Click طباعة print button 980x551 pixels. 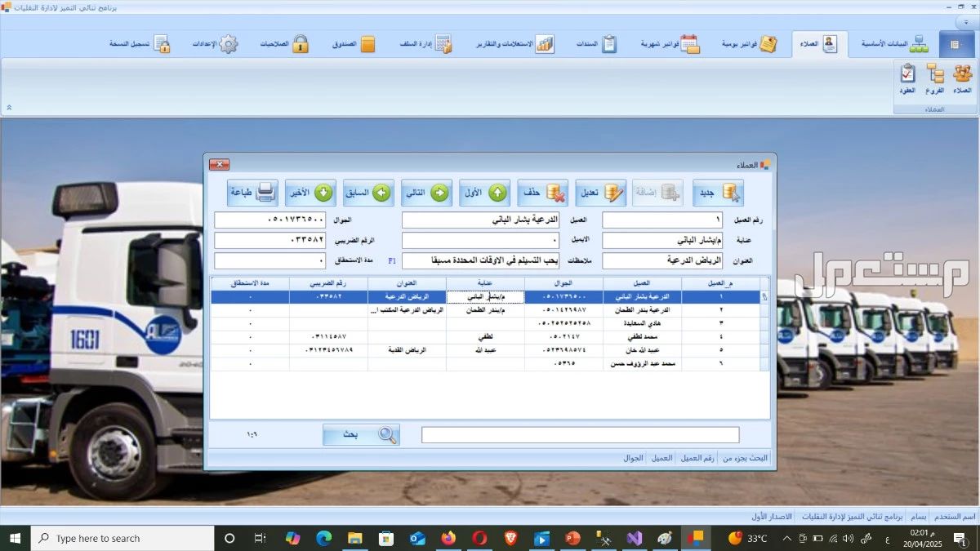point(252,193)
